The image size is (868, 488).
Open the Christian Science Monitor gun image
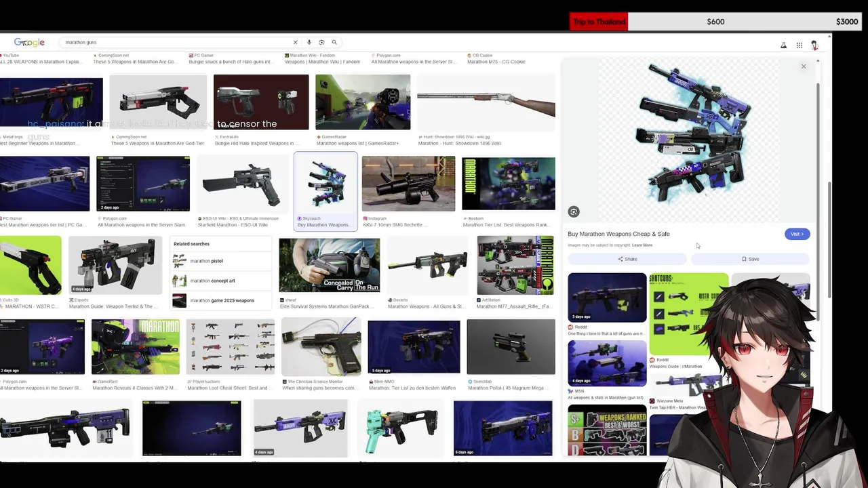(321, 347)
